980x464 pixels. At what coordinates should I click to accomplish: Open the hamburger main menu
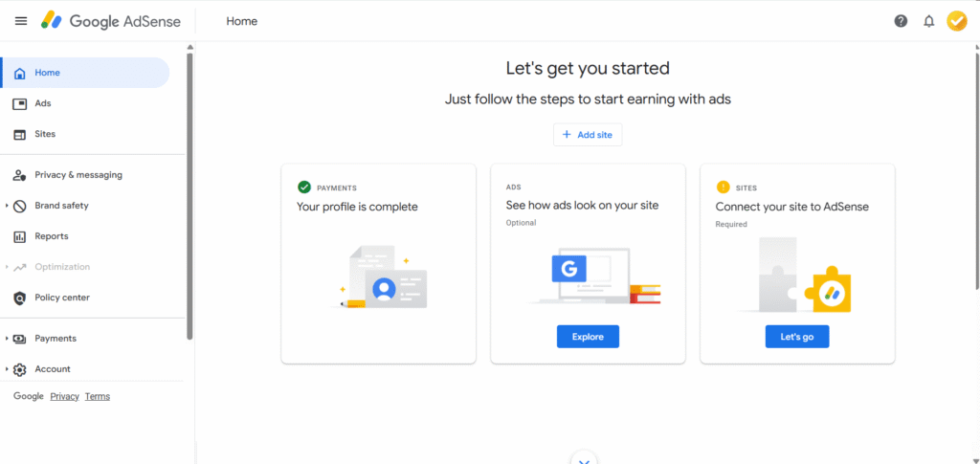21,21
